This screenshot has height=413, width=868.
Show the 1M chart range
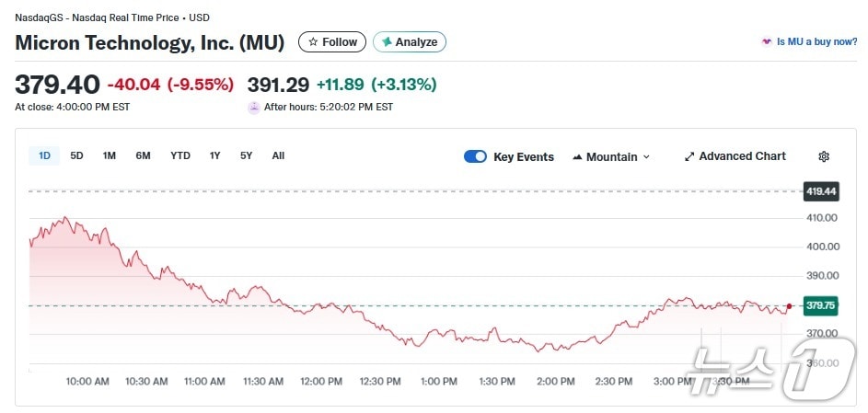(x=110, y=155)
